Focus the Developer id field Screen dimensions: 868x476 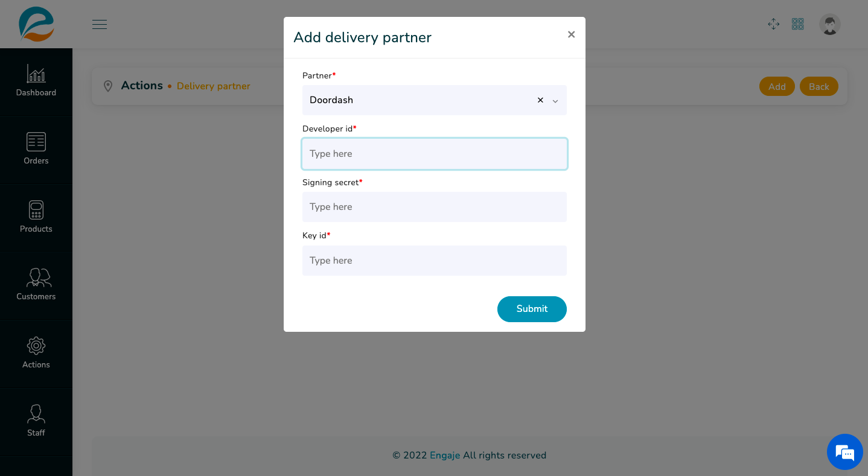click(x=435, y=154)
